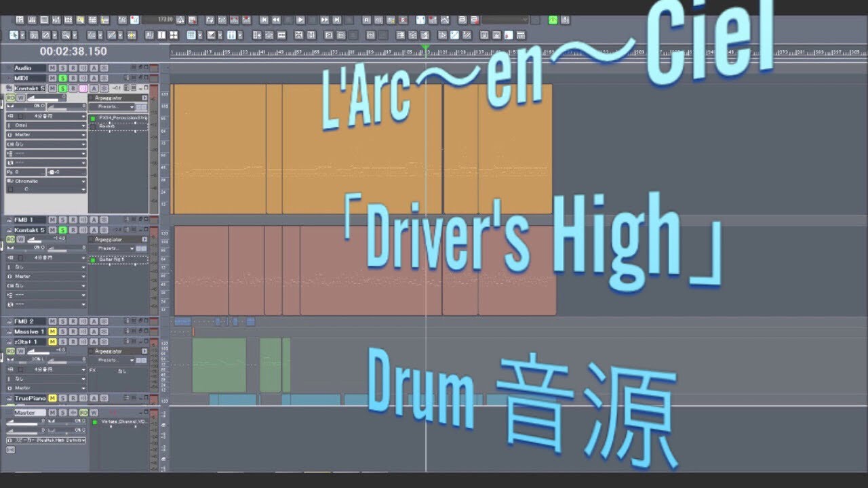Expand the Arpeggiator section arrow on the top Kontakt 5 track
This screenshot has height=488, width=868.
[144, 98]
